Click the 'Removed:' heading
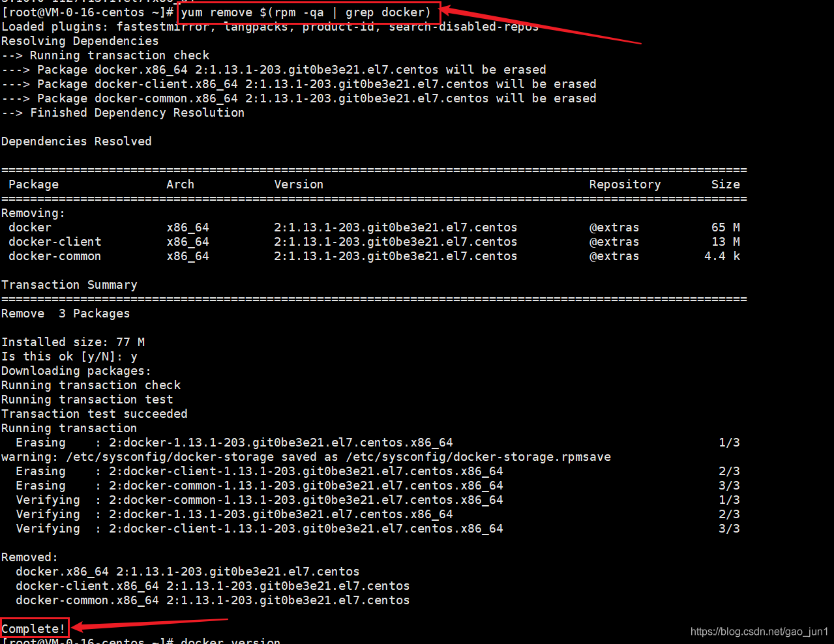 (29, 557)
